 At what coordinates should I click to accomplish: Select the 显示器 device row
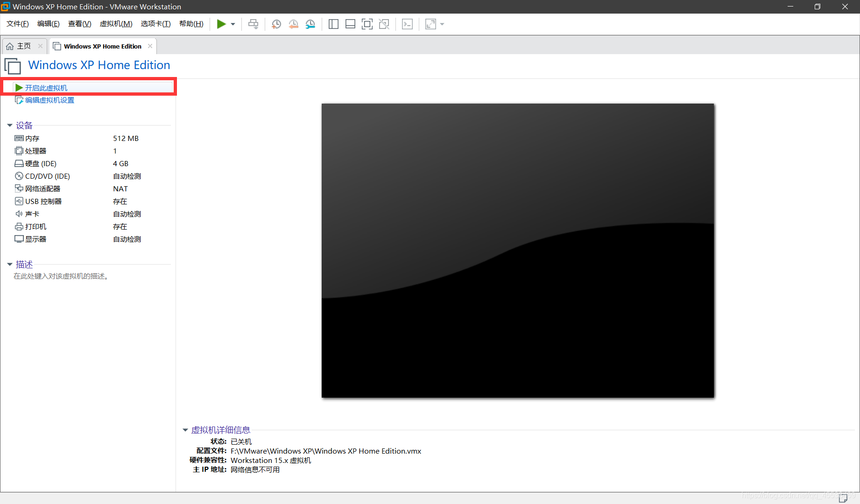92,239
